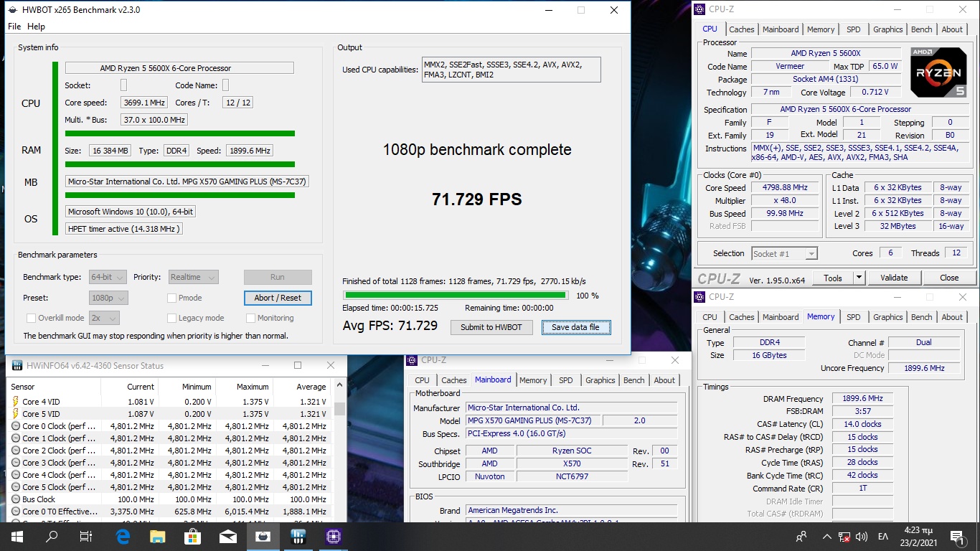Click the ΕΛ language indicator

(883, 537)
